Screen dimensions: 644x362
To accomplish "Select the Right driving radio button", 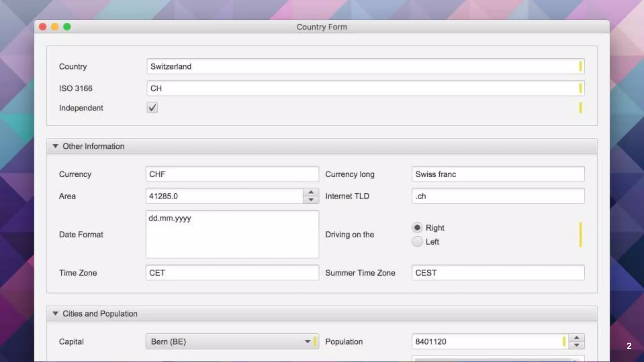I will 417,228.
